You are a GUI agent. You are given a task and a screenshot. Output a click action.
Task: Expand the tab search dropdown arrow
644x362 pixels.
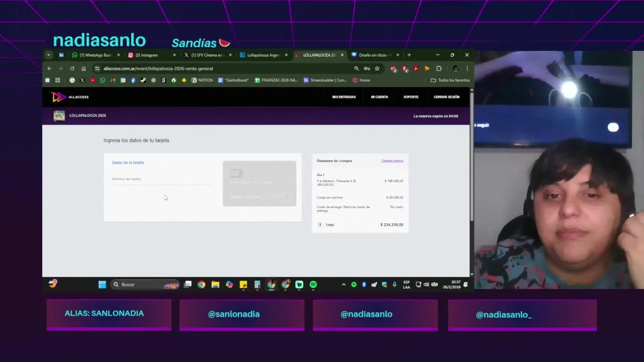pyautogui.click(x=48, y=55)
